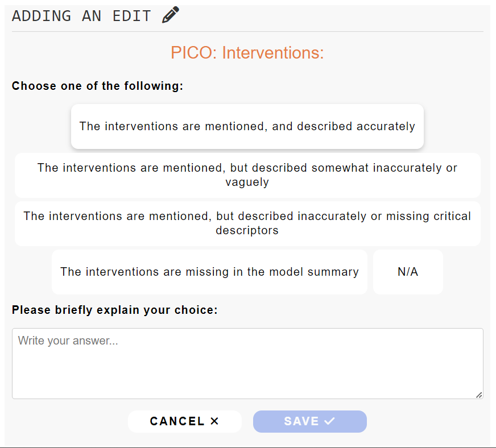Click the checkmark icon on Save

point(329,421)
